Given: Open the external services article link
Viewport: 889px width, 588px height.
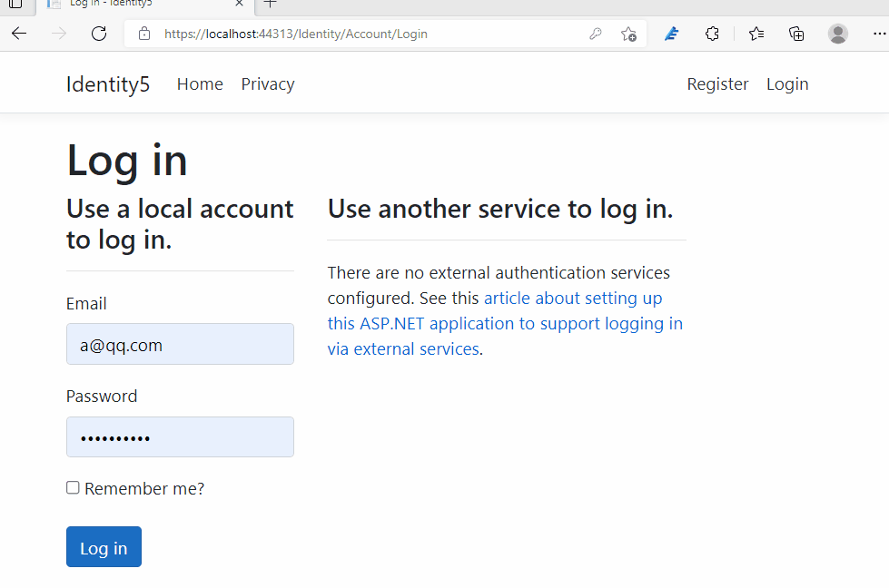Looking at the screenshot, I should tap(505, 323).
